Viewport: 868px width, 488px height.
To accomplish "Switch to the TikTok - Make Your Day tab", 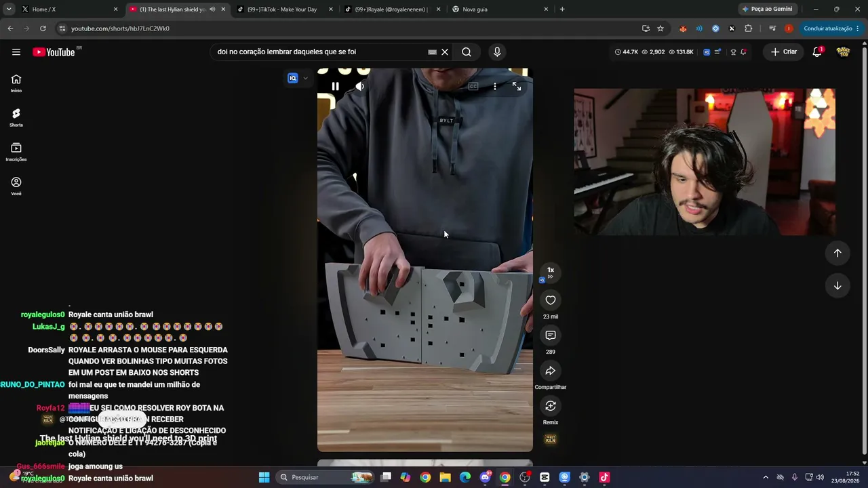I will click(x=283, y=9).
